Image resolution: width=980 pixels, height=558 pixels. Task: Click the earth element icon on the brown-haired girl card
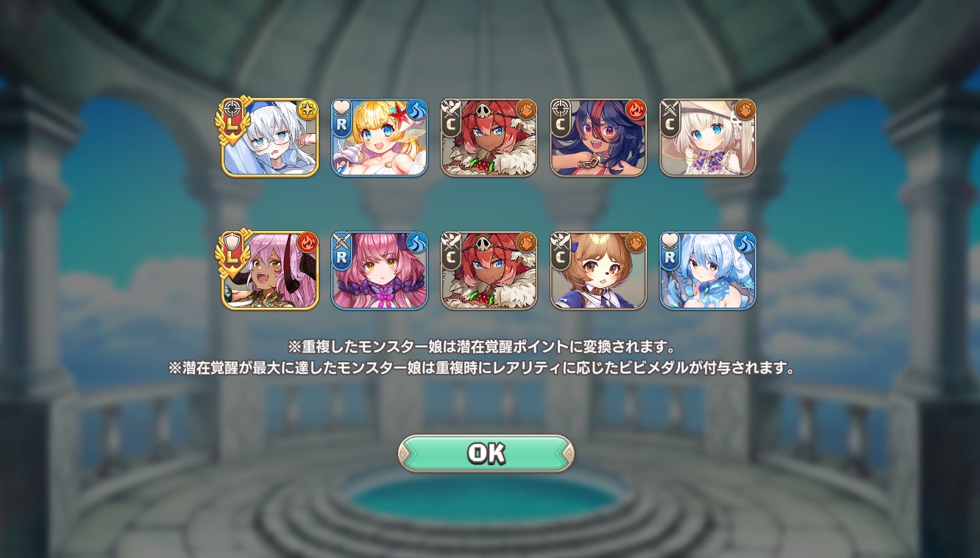point(636,243)
